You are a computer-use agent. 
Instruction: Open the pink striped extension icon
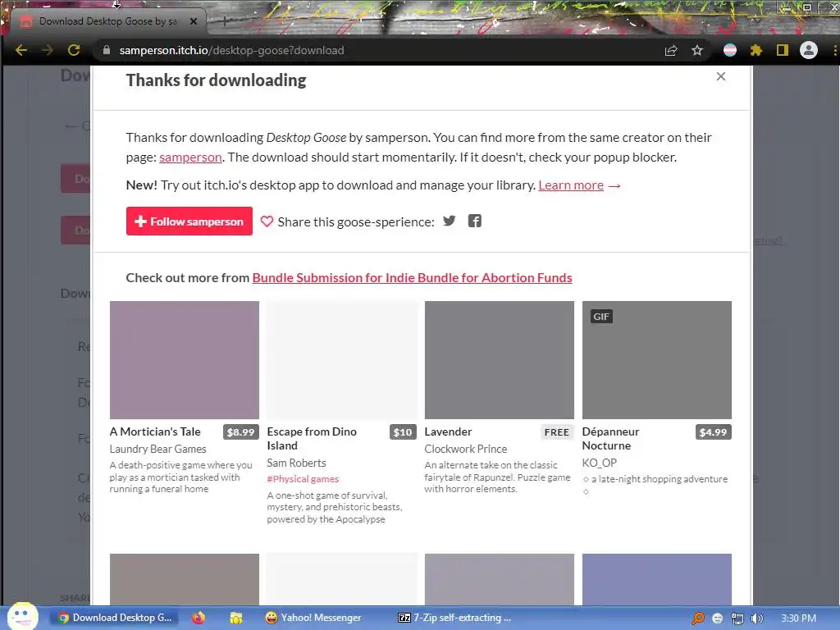click(729, 50)
